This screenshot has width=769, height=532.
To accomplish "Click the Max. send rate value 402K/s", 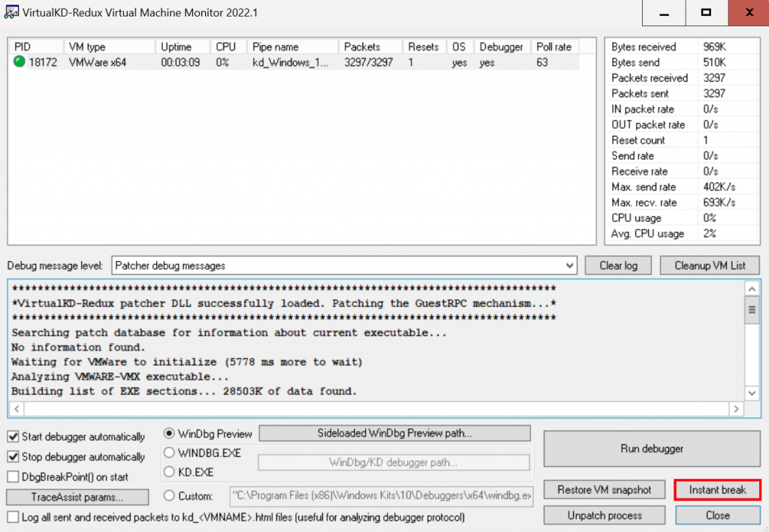I will tap(719, 187).
